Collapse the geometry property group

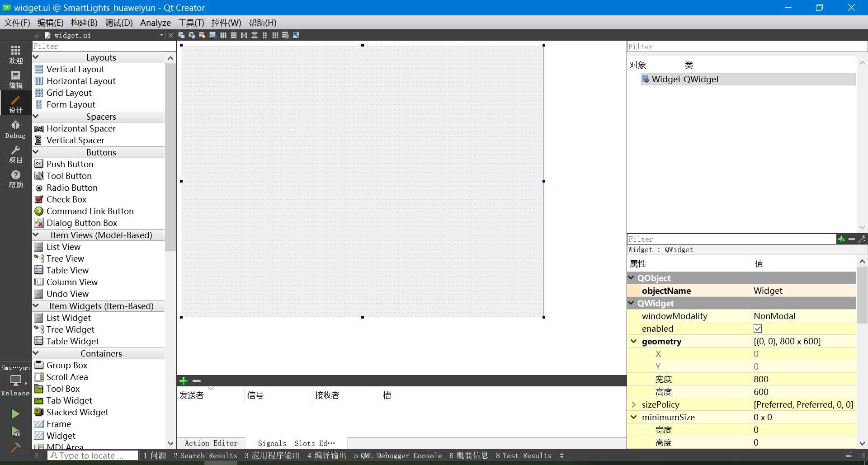633,341
